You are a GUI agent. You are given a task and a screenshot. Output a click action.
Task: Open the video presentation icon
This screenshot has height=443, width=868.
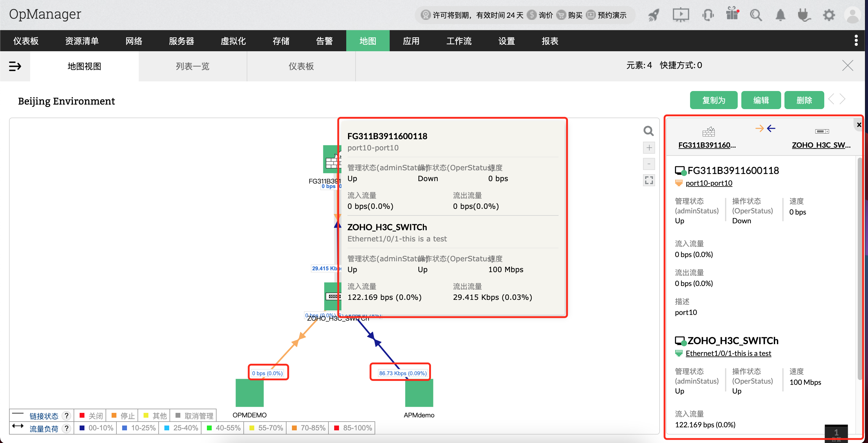point(681,15)
